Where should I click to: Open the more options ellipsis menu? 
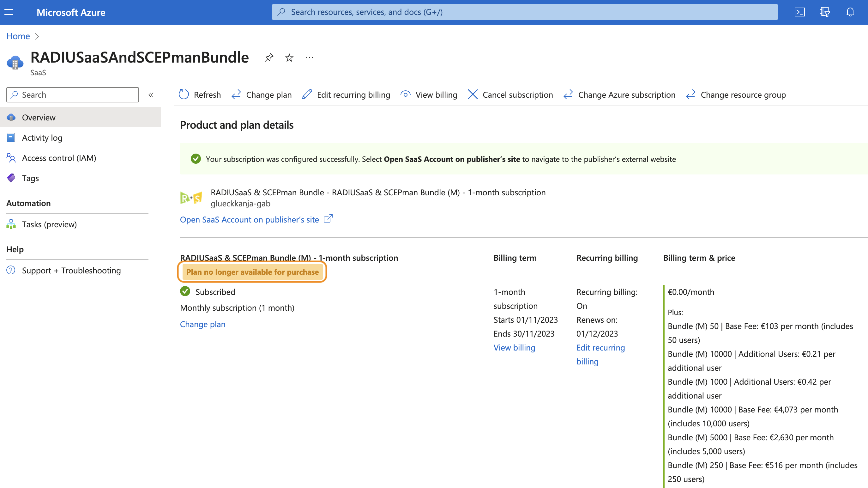(x=309, y=58)
